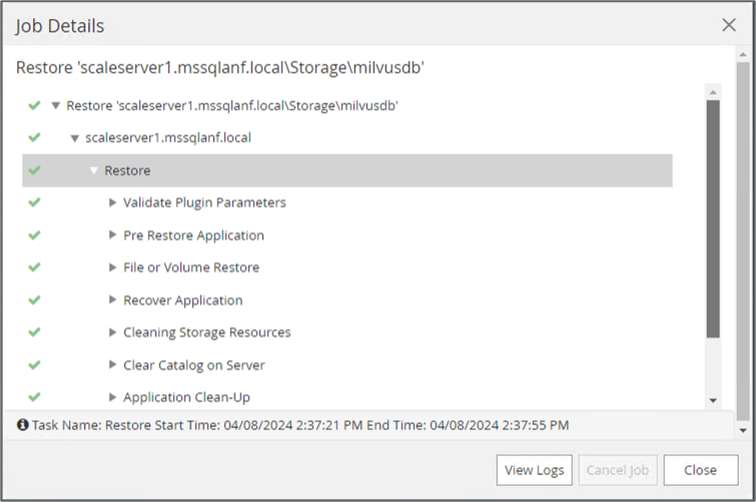Screen dimensions: 756x502
Task: Click the info icon before Task Name
Action: click(x=22, y=425)
